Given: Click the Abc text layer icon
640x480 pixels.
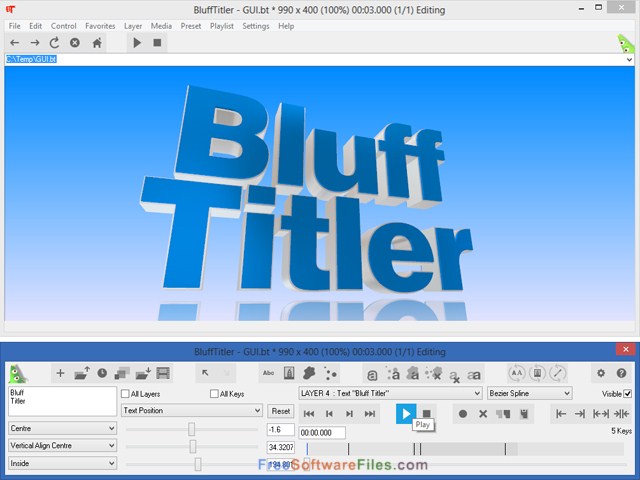Looking at the screenshot, I should coord(268,373).
